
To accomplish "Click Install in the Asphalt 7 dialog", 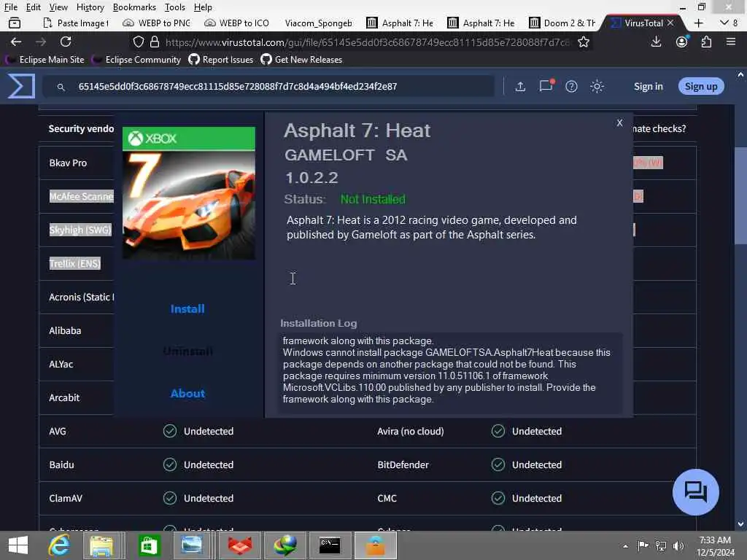I will click(187, 309).
